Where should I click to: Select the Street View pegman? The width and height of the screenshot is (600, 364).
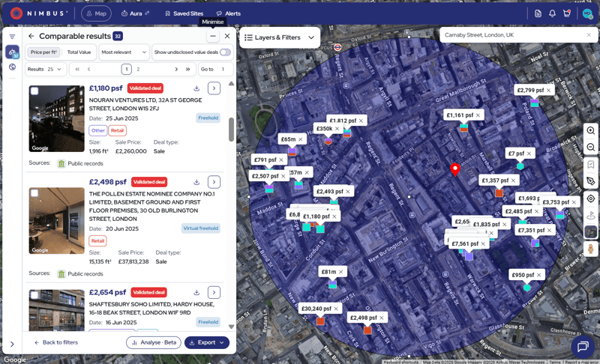pos(591,249)
